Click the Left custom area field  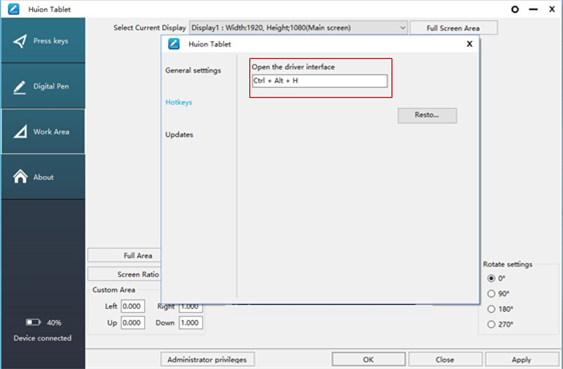click(x=133, y=306)
